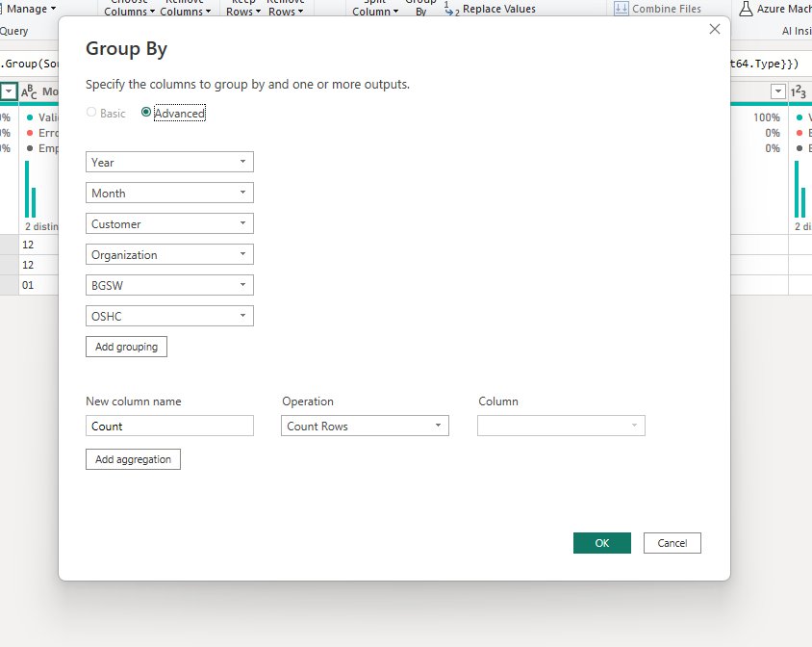
Task: Click the Combine Files icon
Action: coord(621,9)
